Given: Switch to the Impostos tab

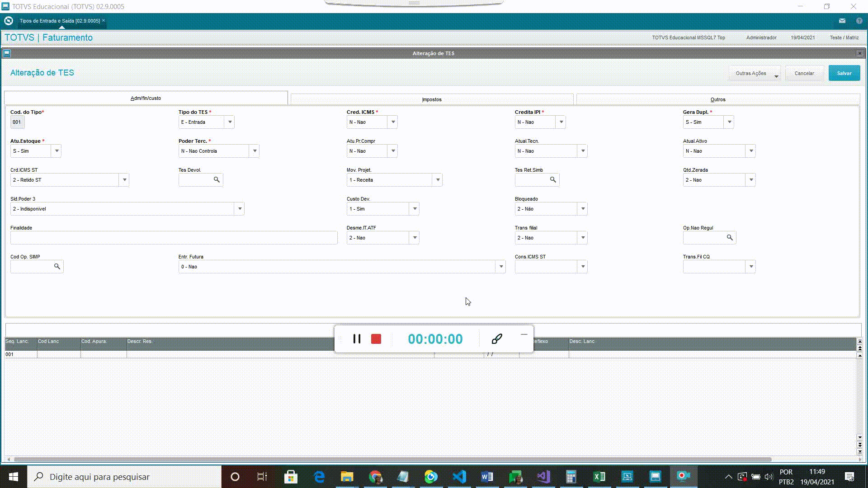Looking at the screenshot, I should click(x=432, y=99).
